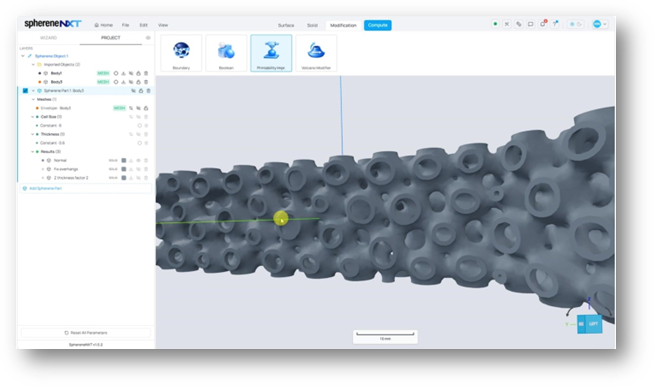Screen dimensions: 654x388
Task: Download the Body5 mesh
Action: coord(123,82)
